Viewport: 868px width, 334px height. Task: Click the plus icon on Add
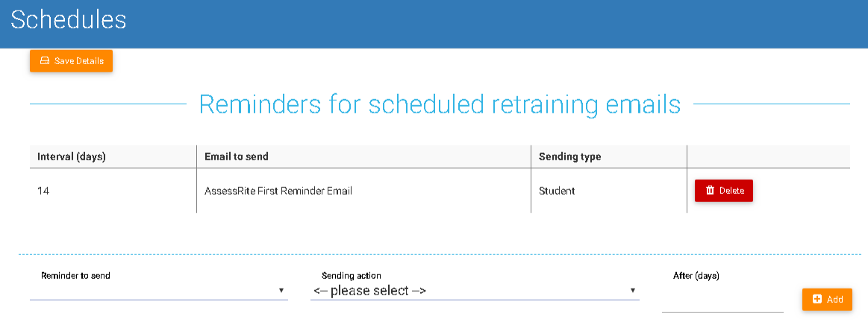[x=817, y=299]
